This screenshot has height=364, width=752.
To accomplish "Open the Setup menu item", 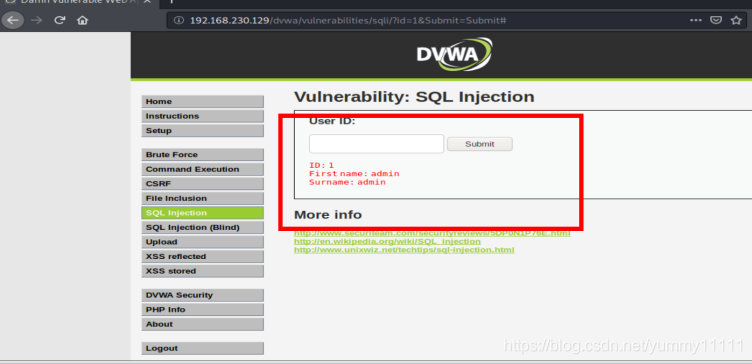I will pos(202,130).
